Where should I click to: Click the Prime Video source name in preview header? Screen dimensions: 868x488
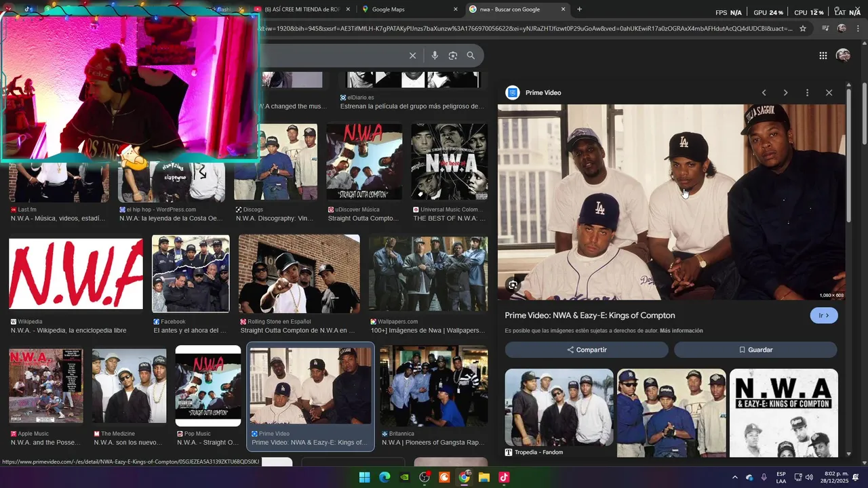[543, 93]
